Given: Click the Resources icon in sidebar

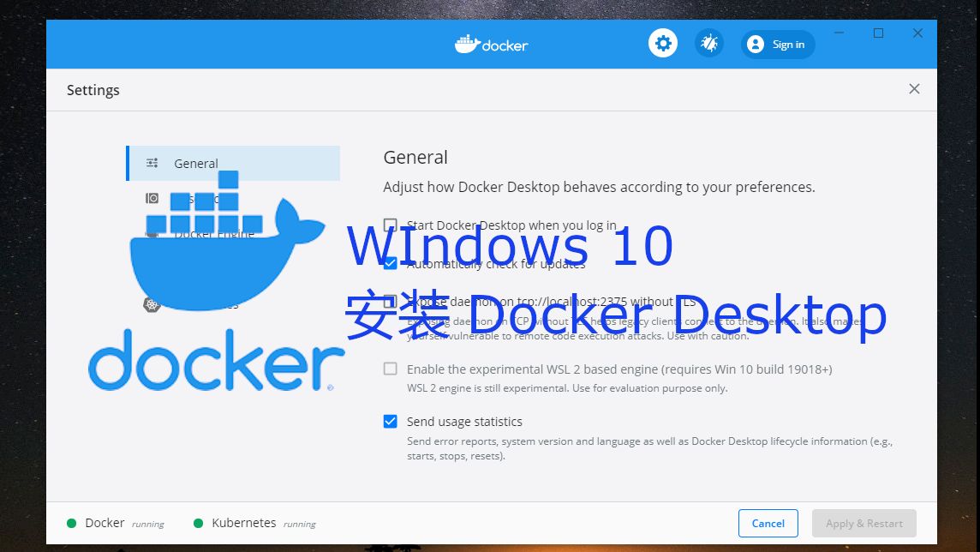Looking at the screenshot, I should point(152,198).
